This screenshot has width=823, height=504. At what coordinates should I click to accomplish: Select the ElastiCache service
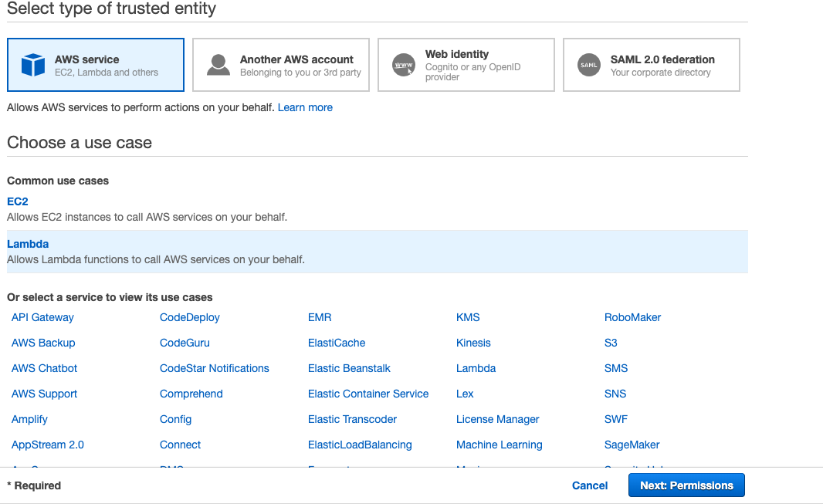[x=337, y=343]
